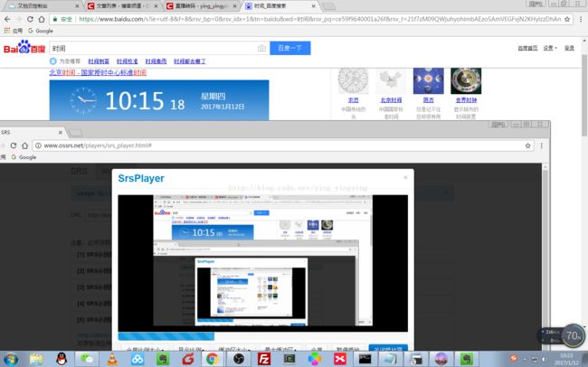
Task: Open Google bookmark in the Baidu window
Action: (40, 31)
